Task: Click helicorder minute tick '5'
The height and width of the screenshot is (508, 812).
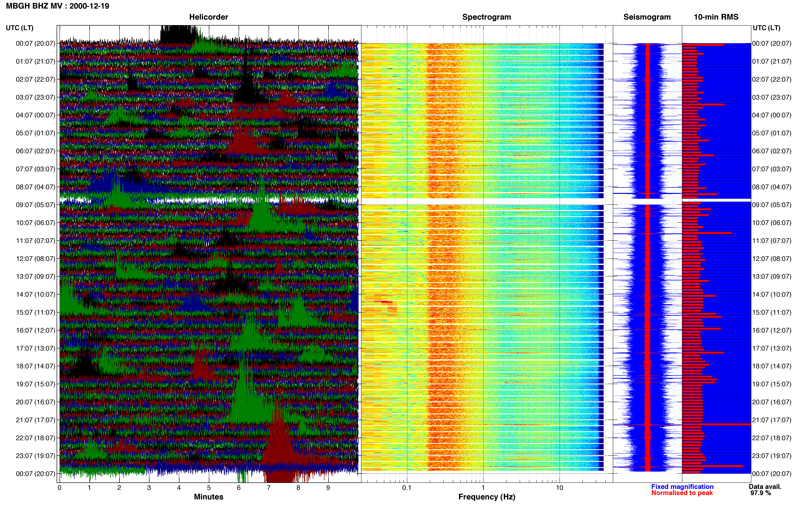Action: click(x=209, y=488)
